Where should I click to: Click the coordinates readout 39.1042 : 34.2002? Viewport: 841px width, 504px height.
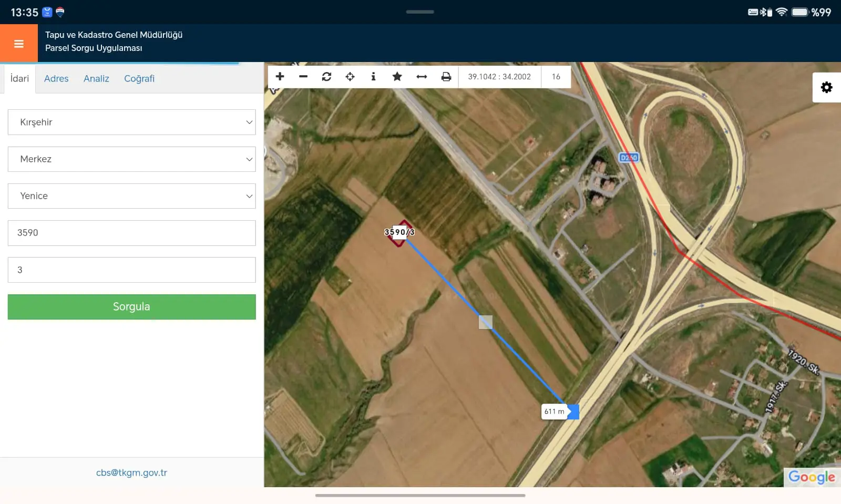click(499, 77)
